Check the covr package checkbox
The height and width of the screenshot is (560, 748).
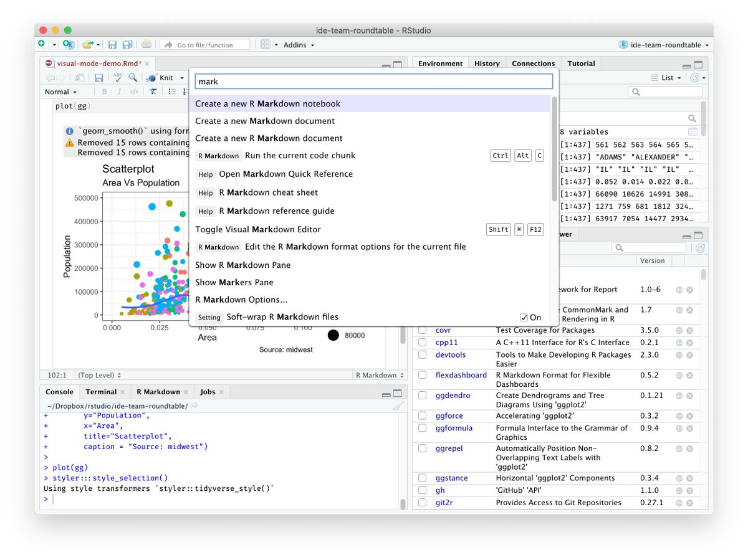tap(422, 330)
